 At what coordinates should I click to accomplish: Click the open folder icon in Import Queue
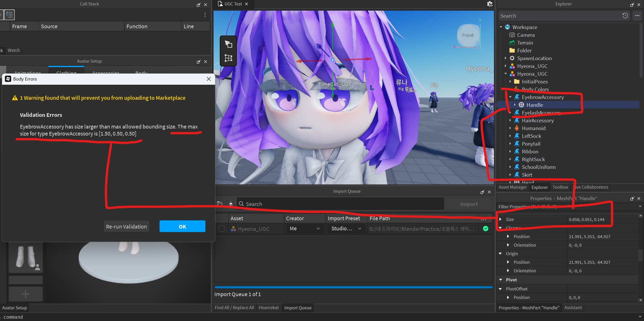click(220, 204)
